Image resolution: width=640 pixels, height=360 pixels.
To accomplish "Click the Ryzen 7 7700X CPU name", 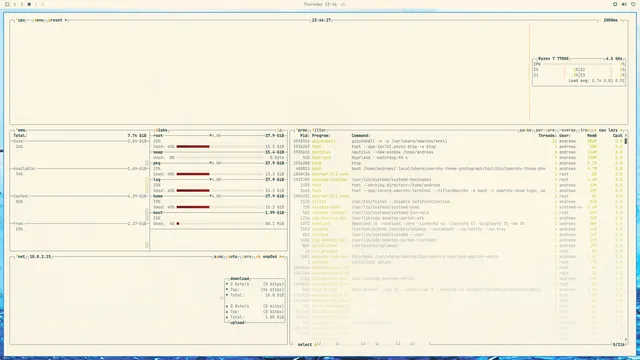I will 553,59.
